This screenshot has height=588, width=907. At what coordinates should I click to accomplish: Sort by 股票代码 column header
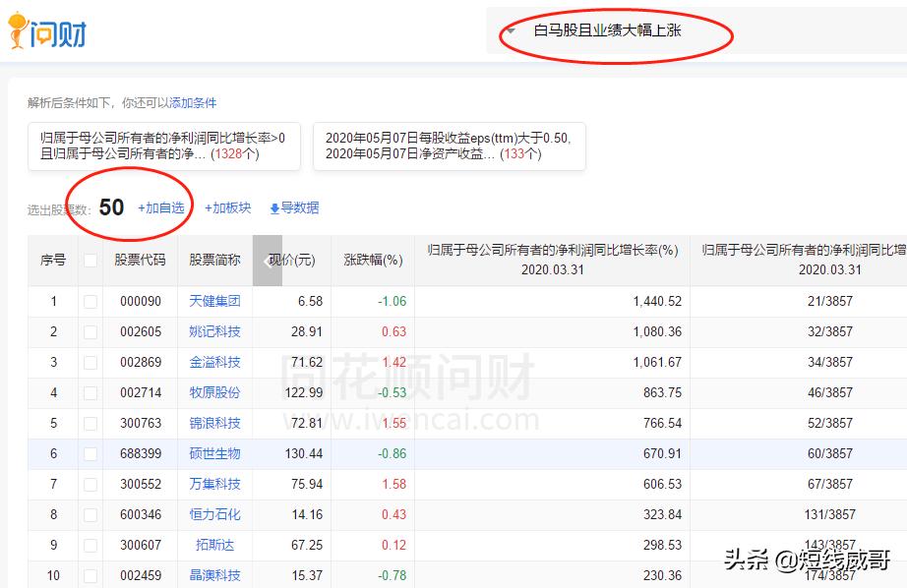(x=140, y=261)
